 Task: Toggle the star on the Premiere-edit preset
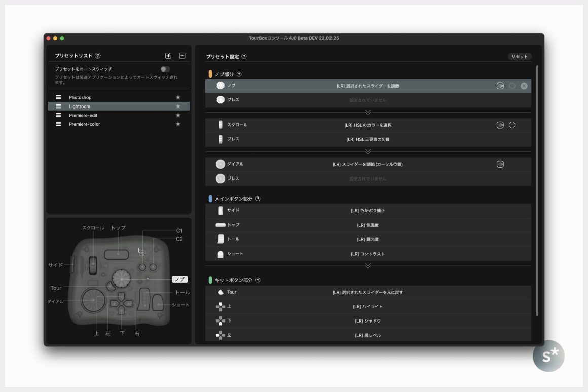click(178, 115)
